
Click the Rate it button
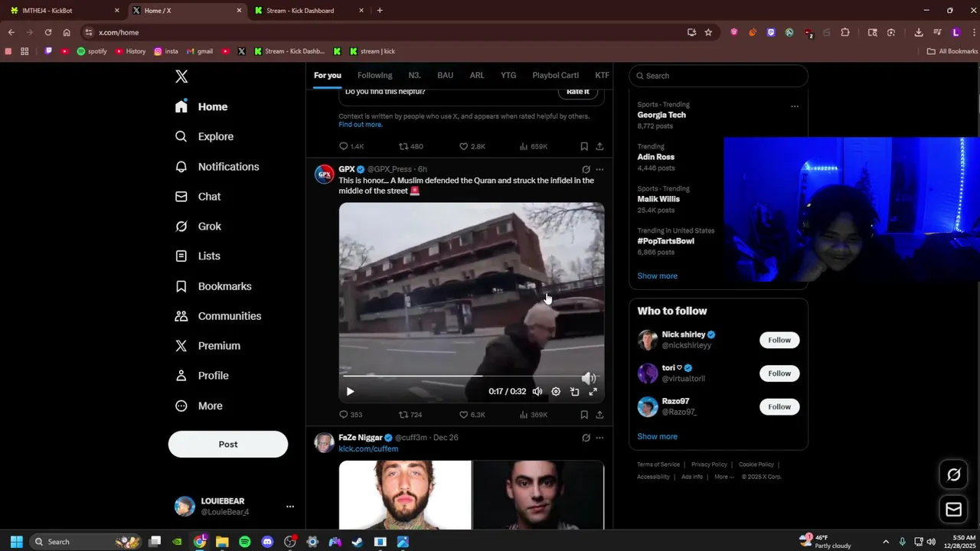click(x=578, y=92)
